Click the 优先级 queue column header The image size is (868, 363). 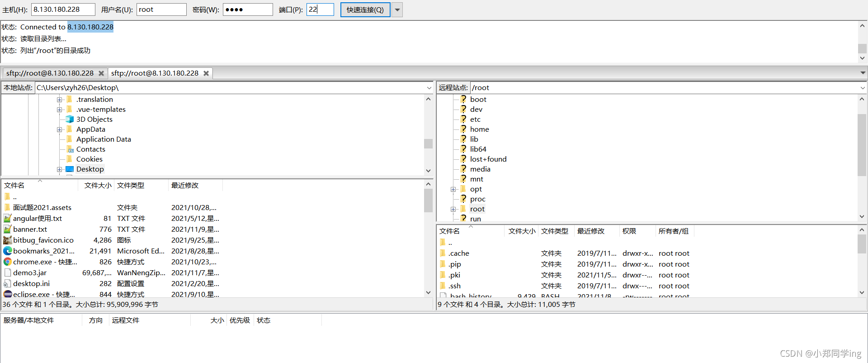coord(240,320)
